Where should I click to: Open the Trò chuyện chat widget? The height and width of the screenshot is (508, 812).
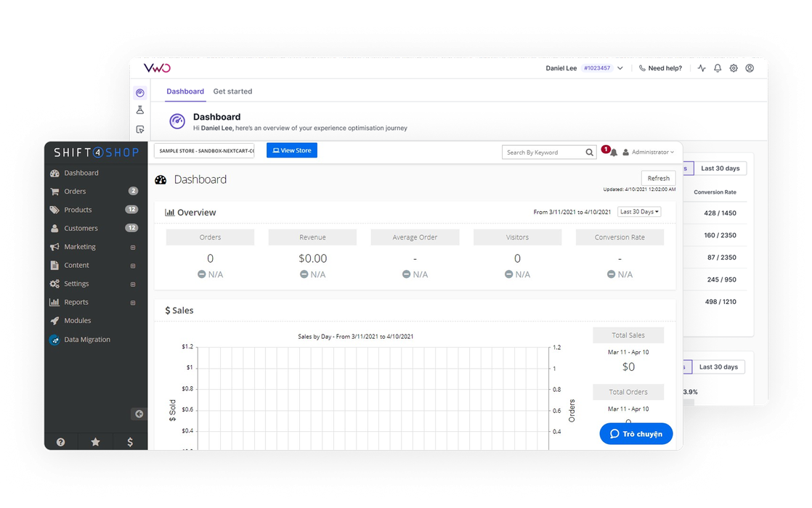click(x=636, y=434)
